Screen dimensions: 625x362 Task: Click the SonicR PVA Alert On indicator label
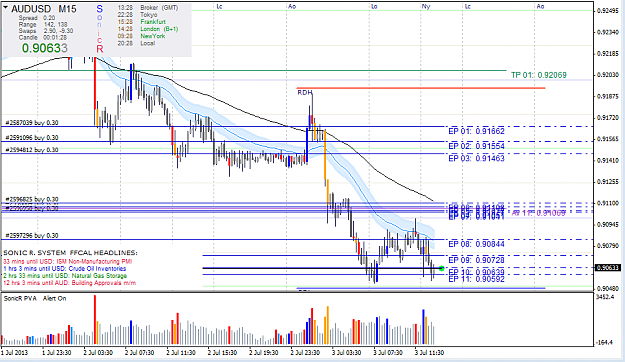(x=35, y=299)
